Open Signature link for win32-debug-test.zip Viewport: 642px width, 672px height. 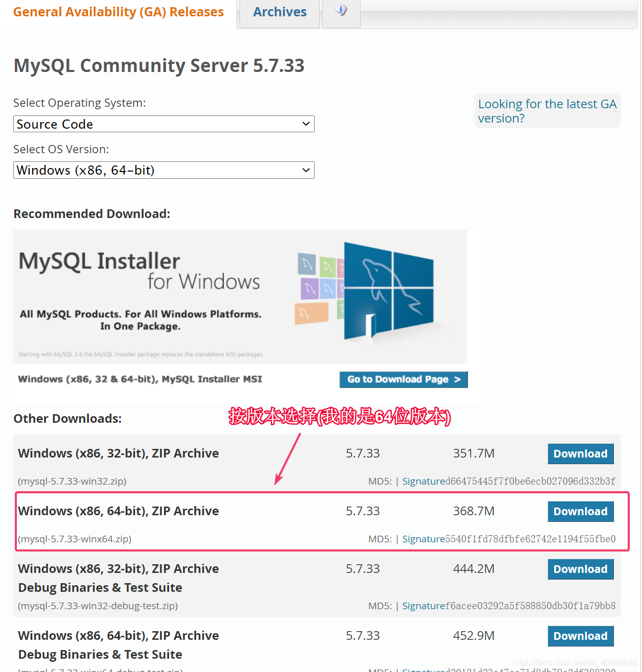point(423,606)
